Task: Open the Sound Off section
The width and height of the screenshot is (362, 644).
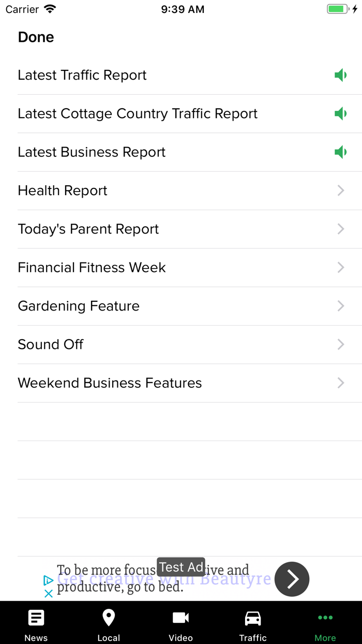Action: [51, 344]
